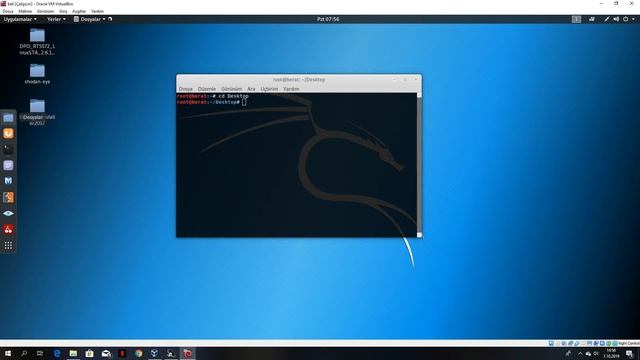The image size is (640, 360).
Task: Click workspace indicator 1 in the top bar
Action: coord(576,19)
